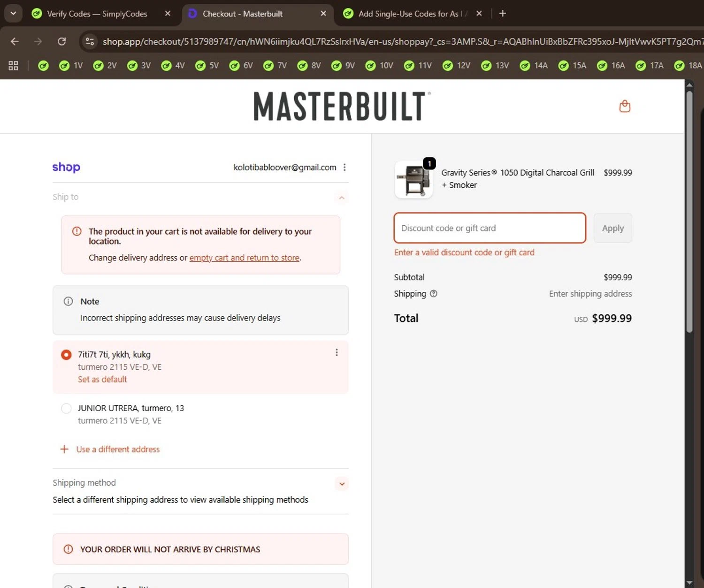Screen dimensions: 704x588
Task: View site information icon in address bar
Action: 89,41
